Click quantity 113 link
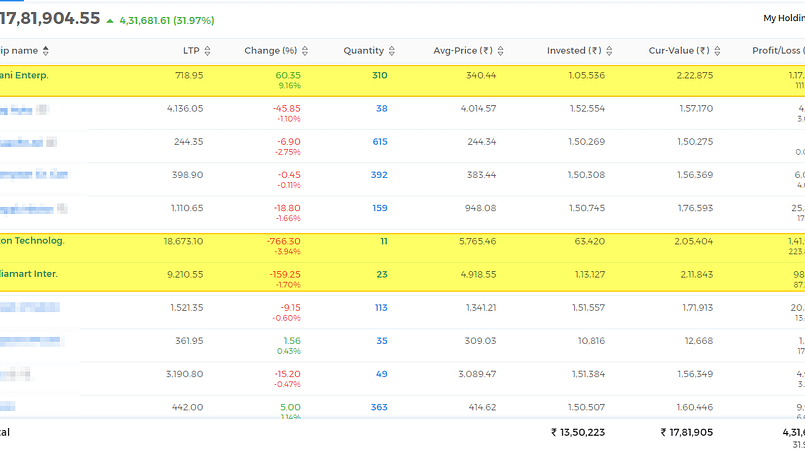Image resolution: width=805 pixels, height=452 pixels. pyautogui.click(x=381, y=308)
